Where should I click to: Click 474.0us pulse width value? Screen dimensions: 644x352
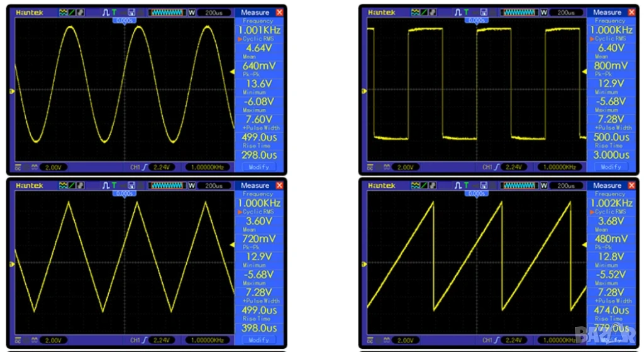611,310
